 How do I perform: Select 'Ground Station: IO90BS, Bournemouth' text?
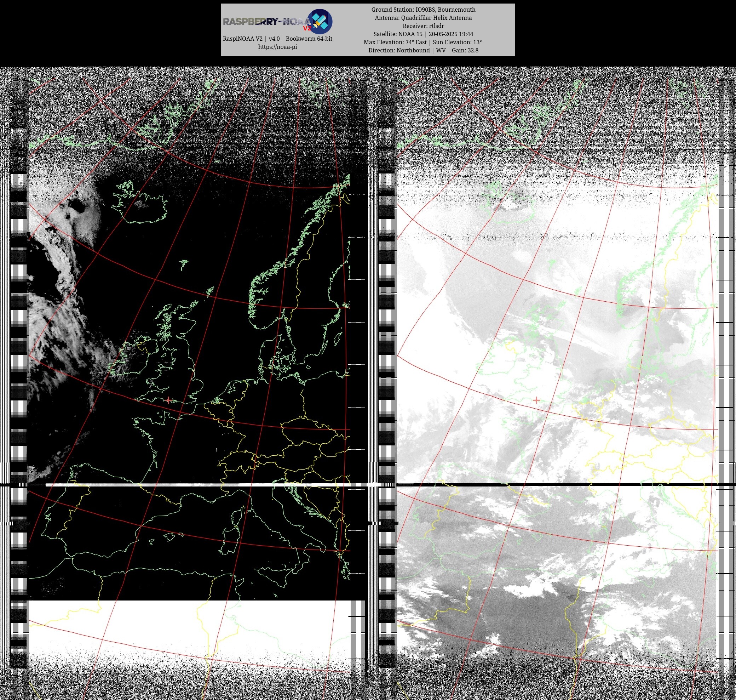423,10
